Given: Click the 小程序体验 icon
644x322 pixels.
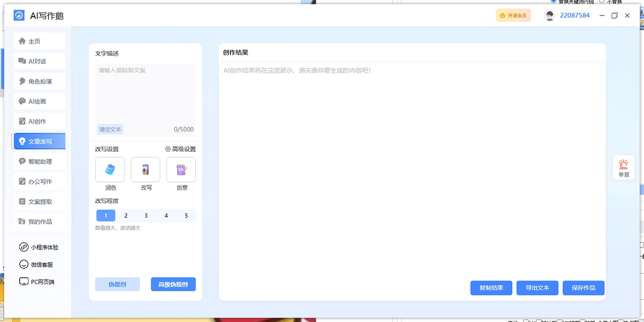Looking at the screenshot, I should pyautogui.click(x=24, y=247).
